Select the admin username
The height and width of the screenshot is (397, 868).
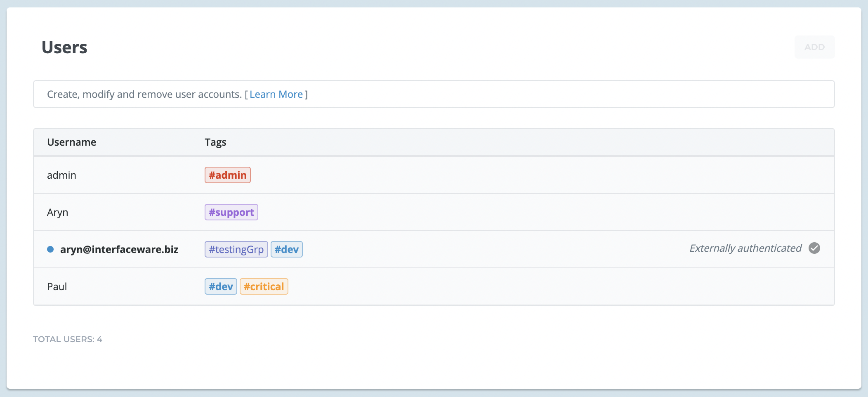61,175
